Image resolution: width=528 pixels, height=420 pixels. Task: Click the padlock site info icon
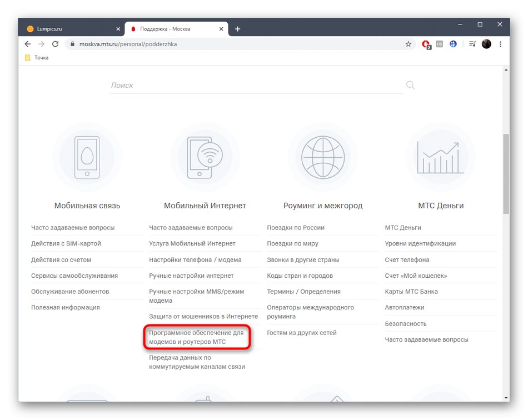(x=72, y=44)
